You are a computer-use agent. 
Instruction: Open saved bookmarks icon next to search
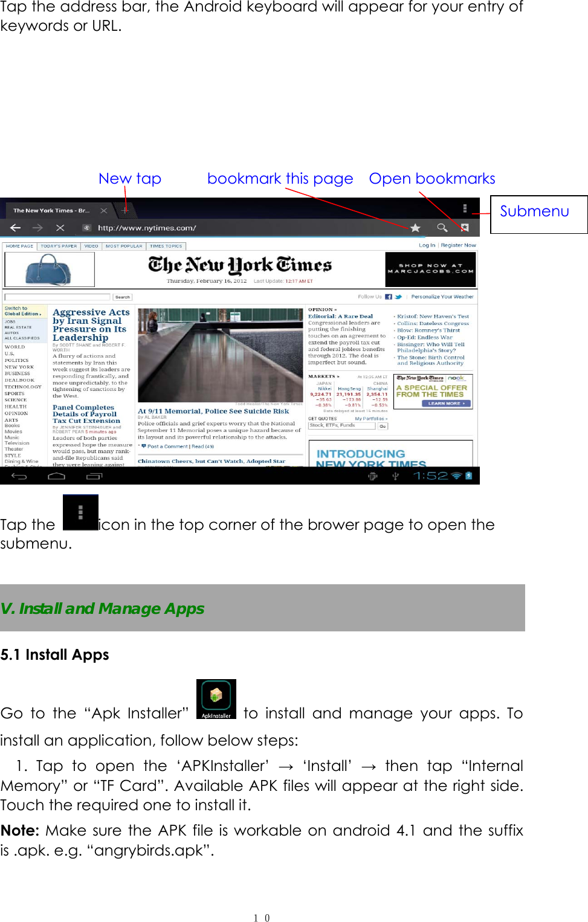pos(465,228)
